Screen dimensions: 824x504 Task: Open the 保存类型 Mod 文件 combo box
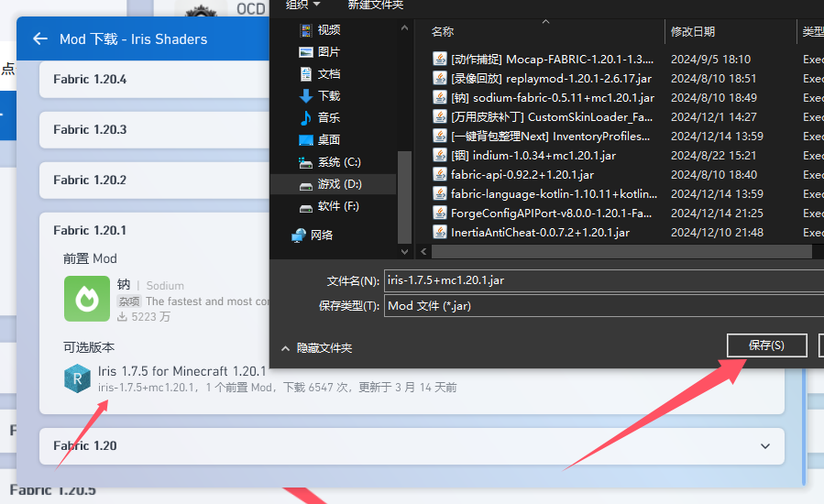(604, 306)
